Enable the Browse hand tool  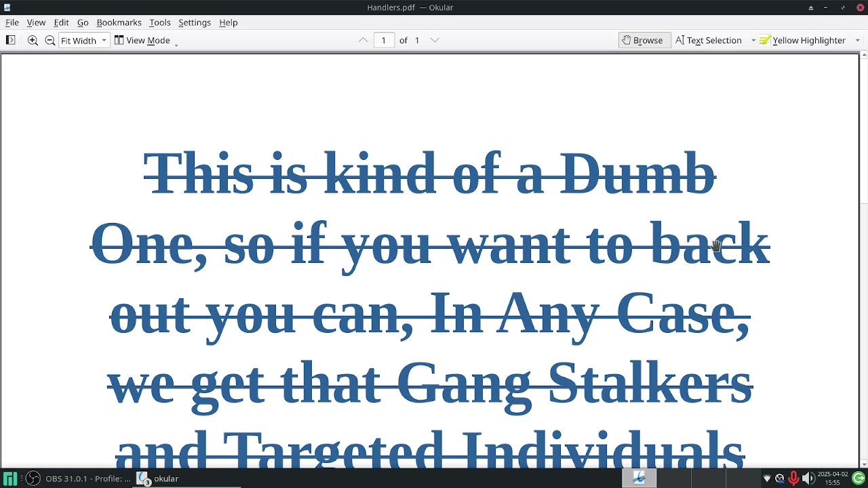click(x=643, y=40)
